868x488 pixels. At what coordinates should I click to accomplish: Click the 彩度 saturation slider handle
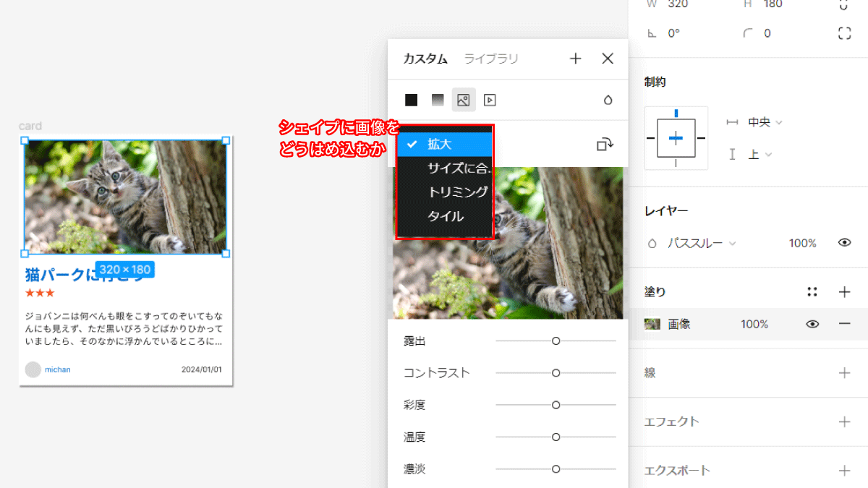[x=556, y=405]
